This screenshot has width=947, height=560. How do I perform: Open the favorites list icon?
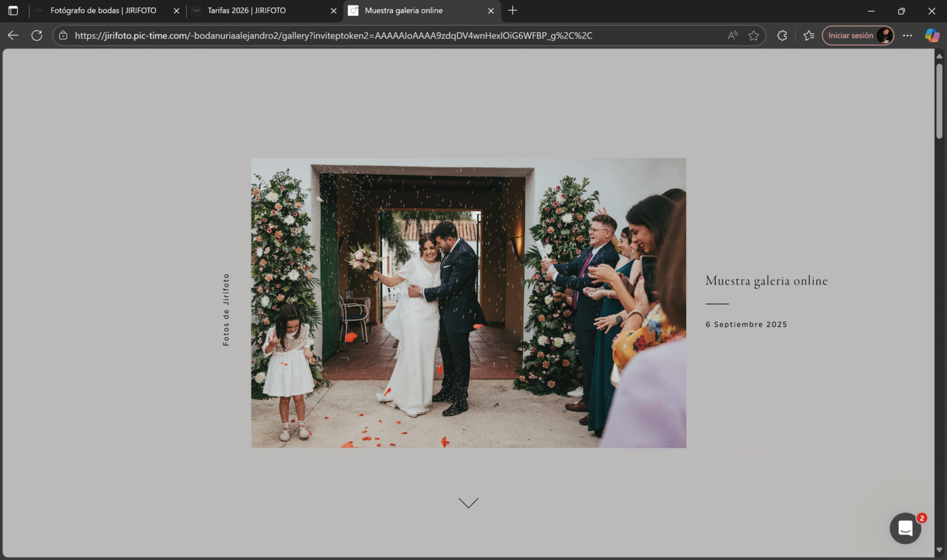point(809,36)
